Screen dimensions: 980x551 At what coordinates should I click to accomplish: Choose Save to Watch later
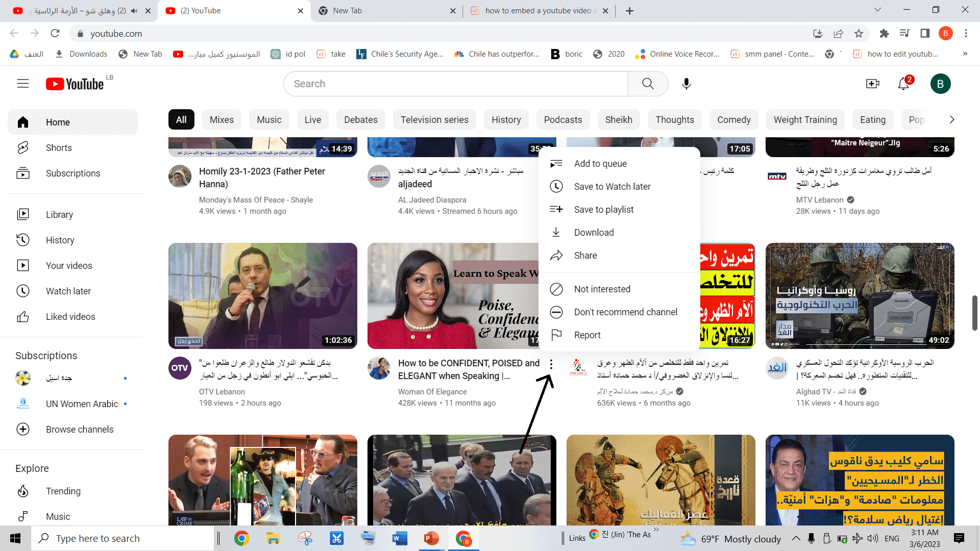tap(619, 187)
